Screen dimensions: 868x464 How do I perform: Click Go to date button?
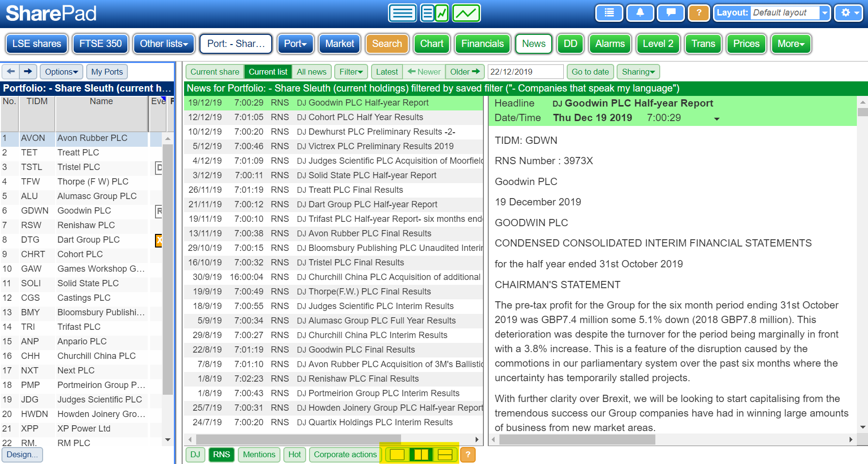(x=590, y=72)
